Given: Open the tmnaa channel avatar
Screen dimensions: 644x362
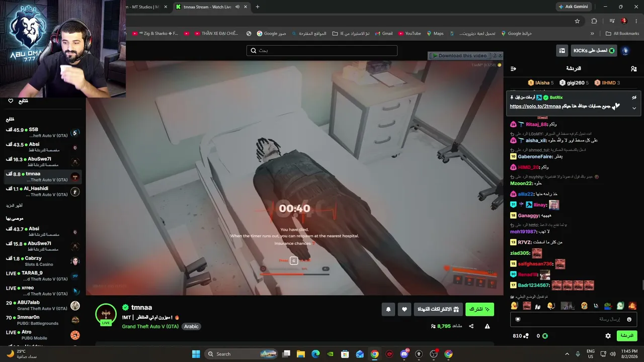Looking at the screenshot, I should 106,314.
